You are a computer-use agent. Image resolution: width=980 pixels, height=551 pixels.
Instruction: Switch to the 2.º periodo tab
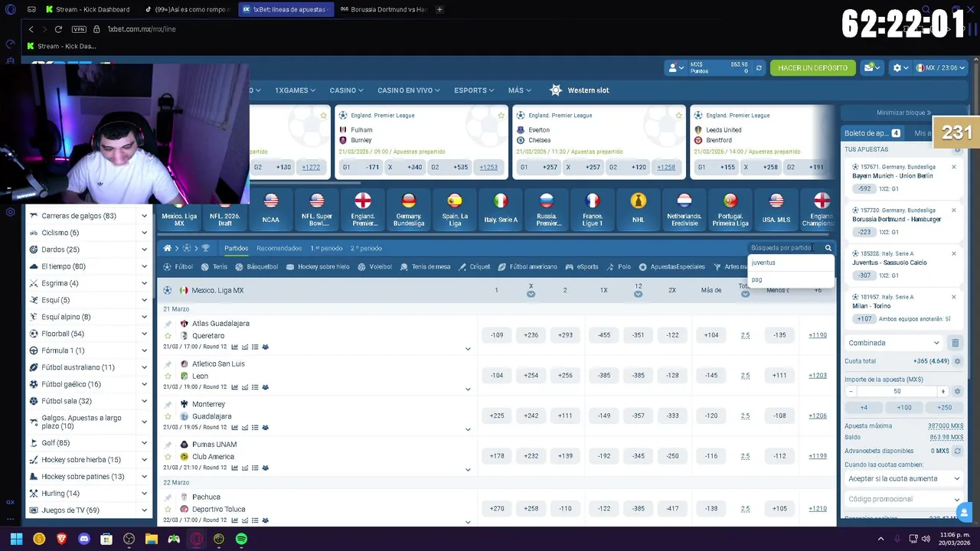(x=366, y=248)
